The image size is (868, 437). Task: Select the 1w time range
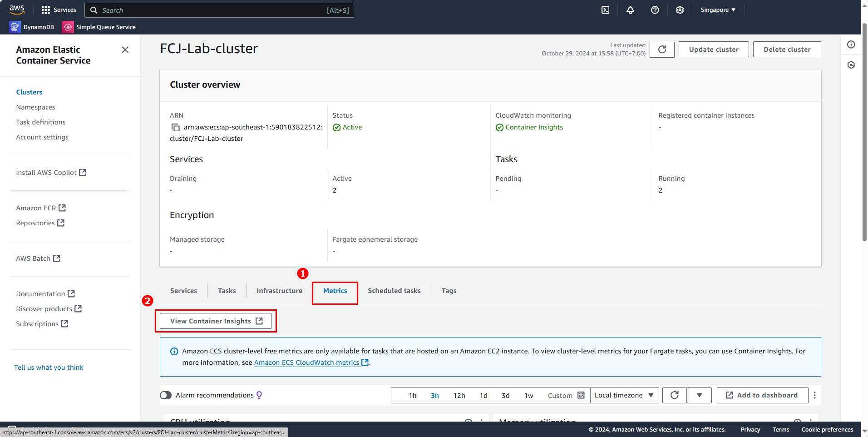point(528,396)
